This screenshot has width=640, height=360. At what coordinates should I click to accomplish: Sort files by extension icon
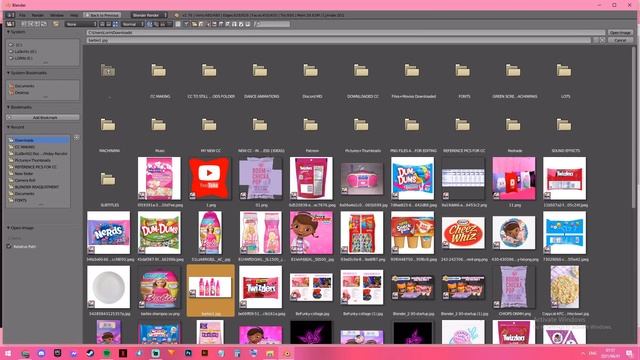tap(156, 24)
